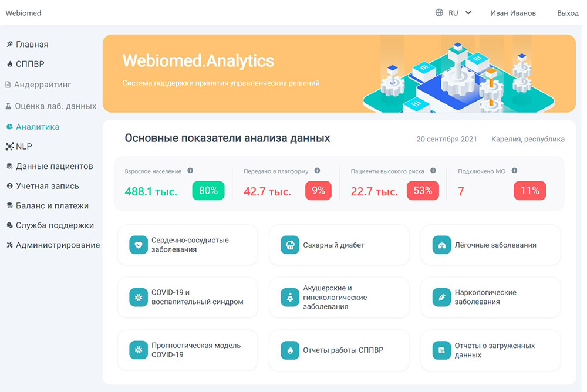Image resolution: width=587 pixels, height=392 pixels.
Task: Open the Сахарный диабет card
Action: [x=339, y=245]
